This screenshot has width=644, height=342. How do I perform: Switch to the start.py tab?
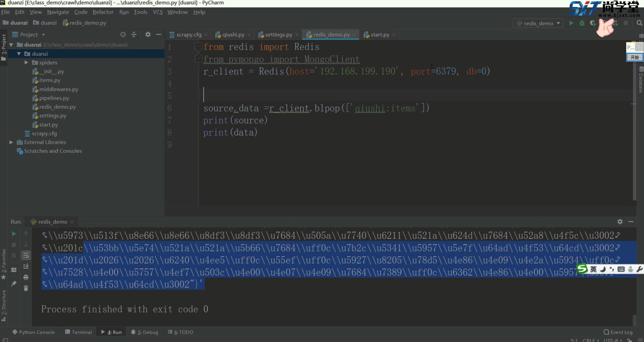pos(380,35)
